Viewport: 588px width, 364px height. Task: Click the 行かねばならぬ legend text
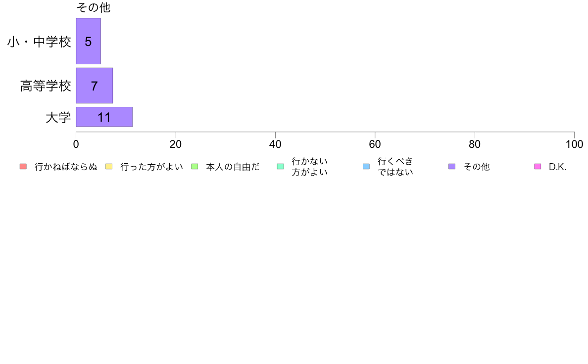pos(66,167)
